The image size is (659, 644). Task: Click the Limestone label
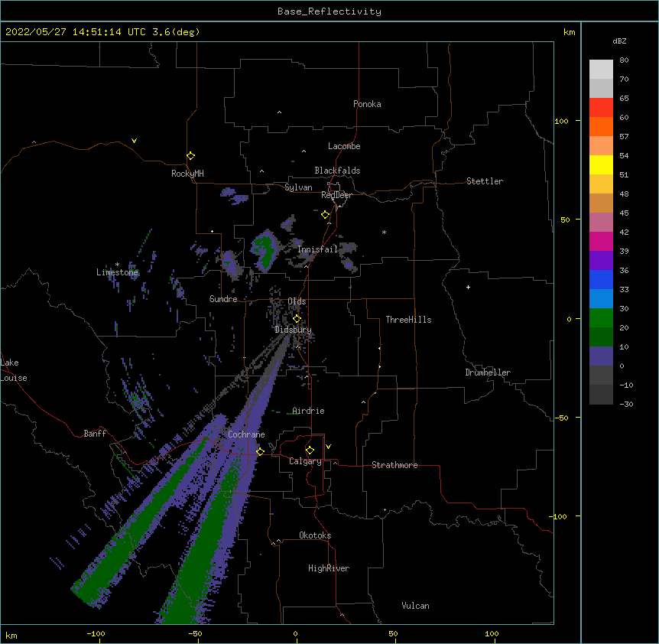tap(117, 272)
